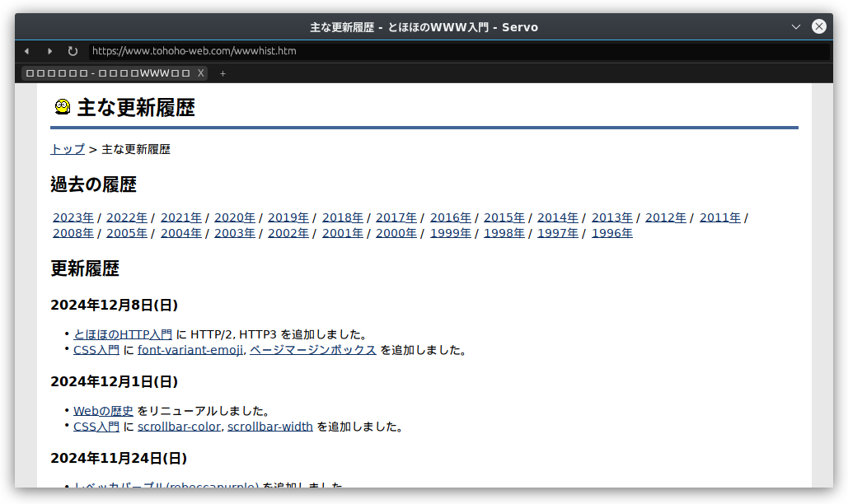The height and width of the screenshot is (504, 848).
Task: Click the yellow smiley face page icon
Action: pyautogui.click(x=62, y=107)
